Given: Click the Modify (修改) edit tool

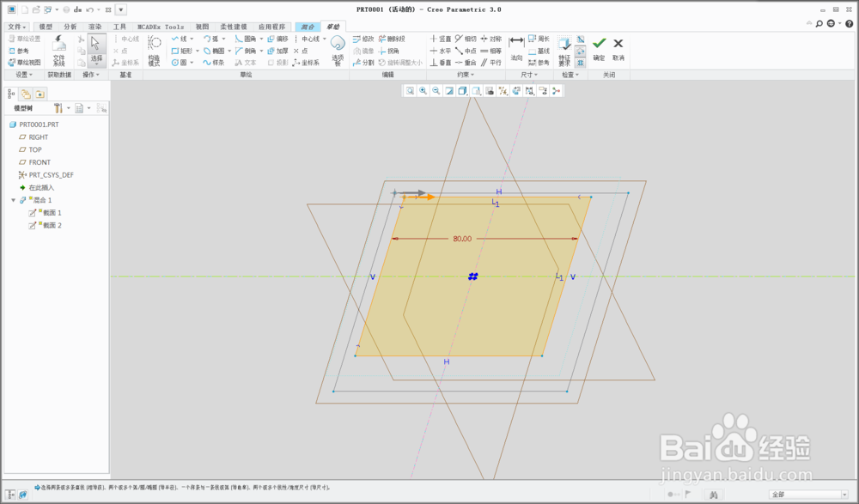Looking at the screenshot, I should (x=362, y=39).
